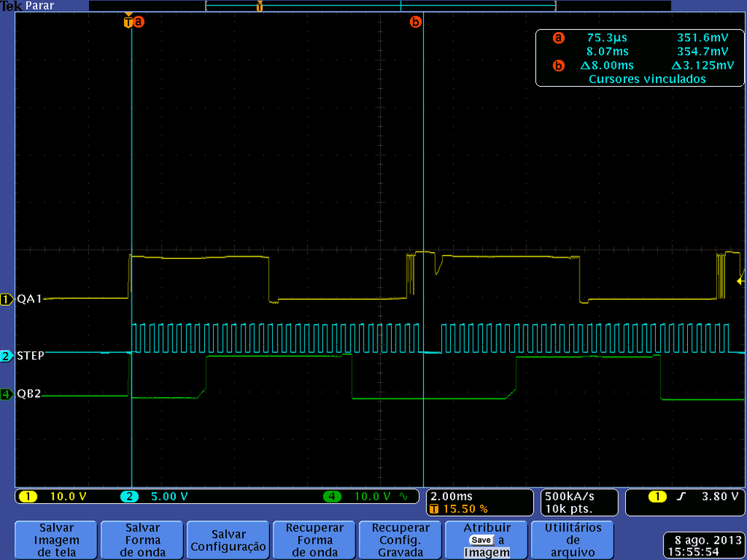The width and height of the screenshot is (747, 560).
Task: Click the channel 4 QB2 waveform marker
Action: [7, 394]
